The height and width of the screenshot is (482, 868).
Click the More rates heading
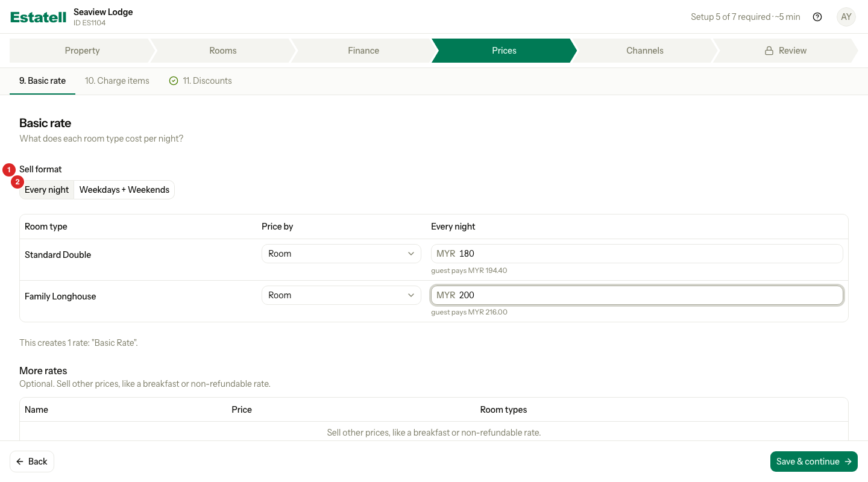pyautogui.click(x=43, y=371)
